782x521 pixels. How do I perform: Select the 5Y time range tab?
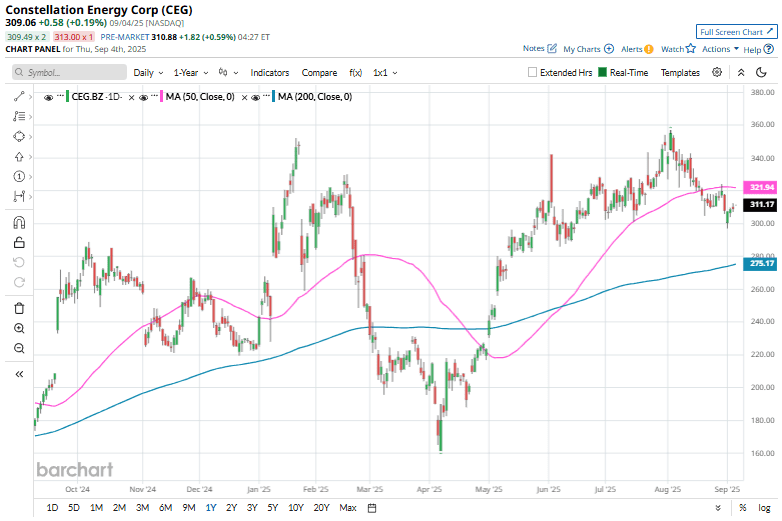point(273,508)
